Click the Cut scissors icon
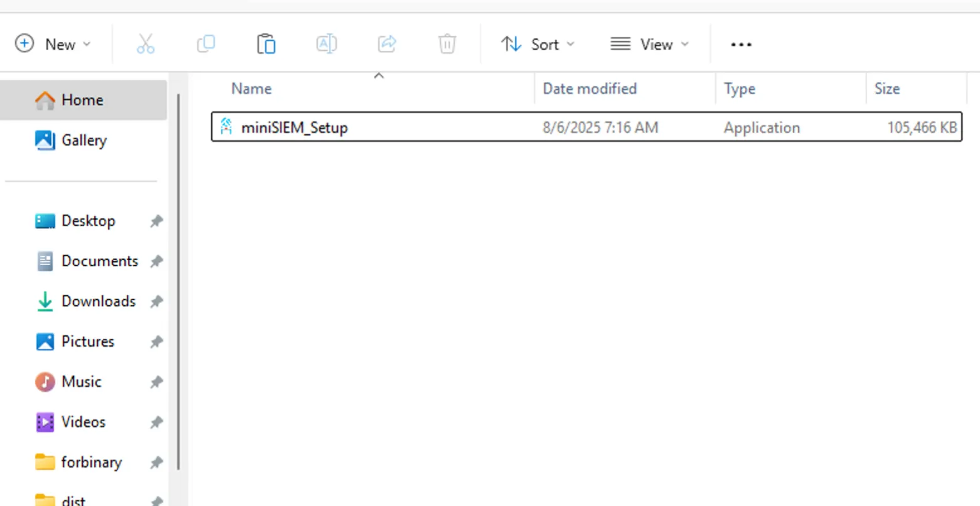The width and height of the screenshot is (980, 506). coord(146,45)
